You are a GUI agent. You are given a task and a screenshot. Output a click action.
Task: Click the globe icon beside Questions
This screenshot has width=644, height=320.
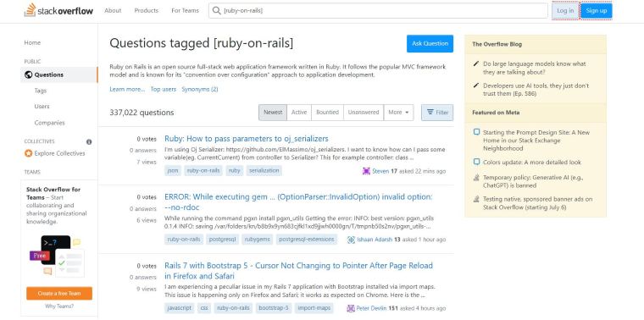(x=28, y=74)
